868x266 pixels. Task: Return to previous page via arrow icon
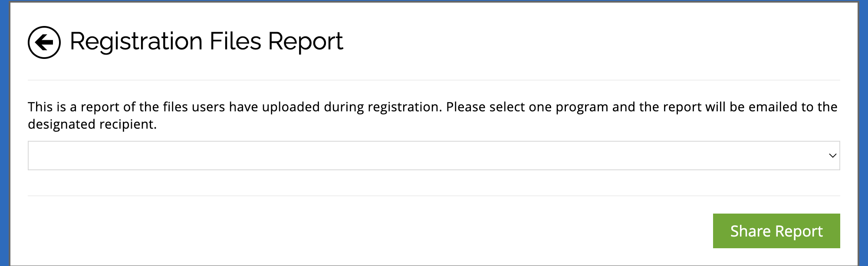pos(44,42)
